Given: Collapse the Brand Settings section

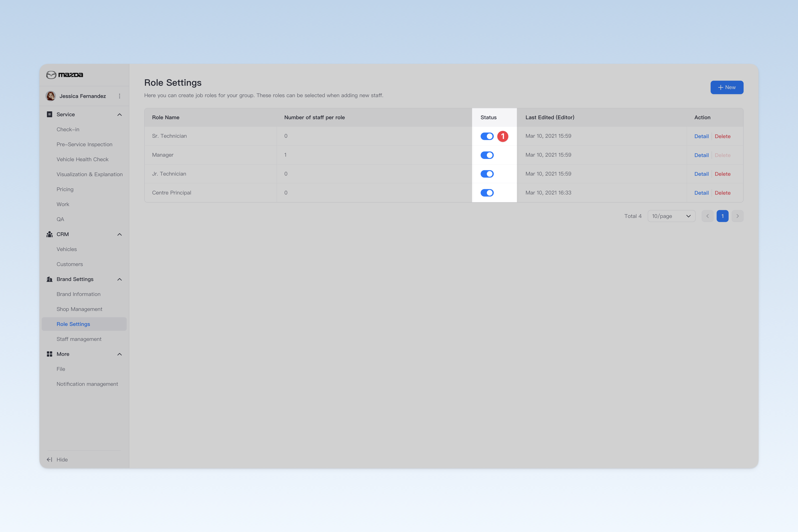Looking at the screenshot, I should click(119, 279).
